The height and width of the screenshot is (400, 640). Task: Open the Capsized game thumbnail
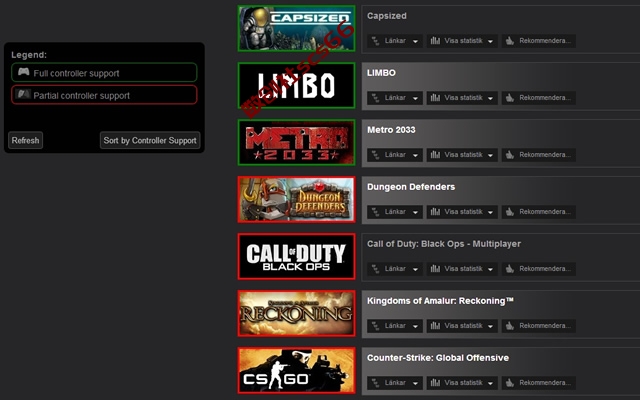pos(296,28)
